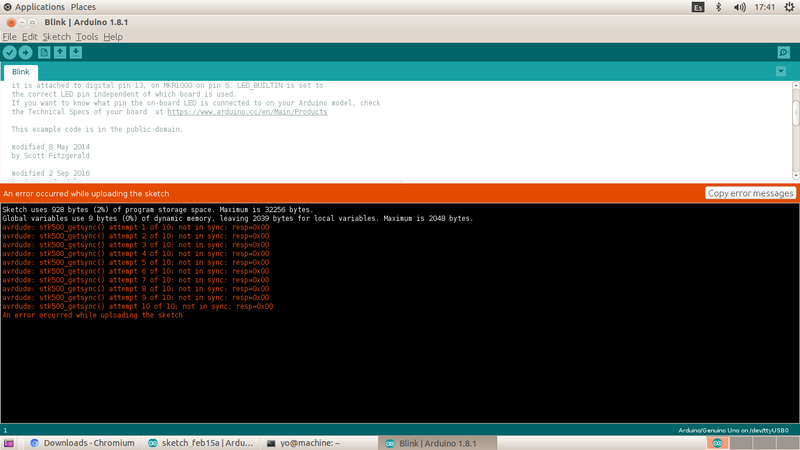Click the Upload arrow icon

pos(26,52)
